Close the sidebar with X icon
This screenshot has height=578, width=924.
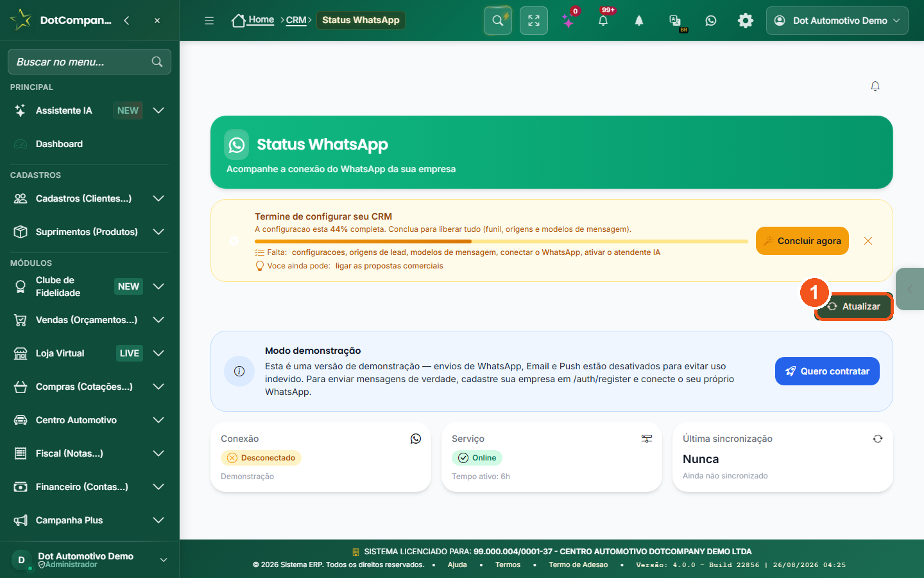click(157, 21)
